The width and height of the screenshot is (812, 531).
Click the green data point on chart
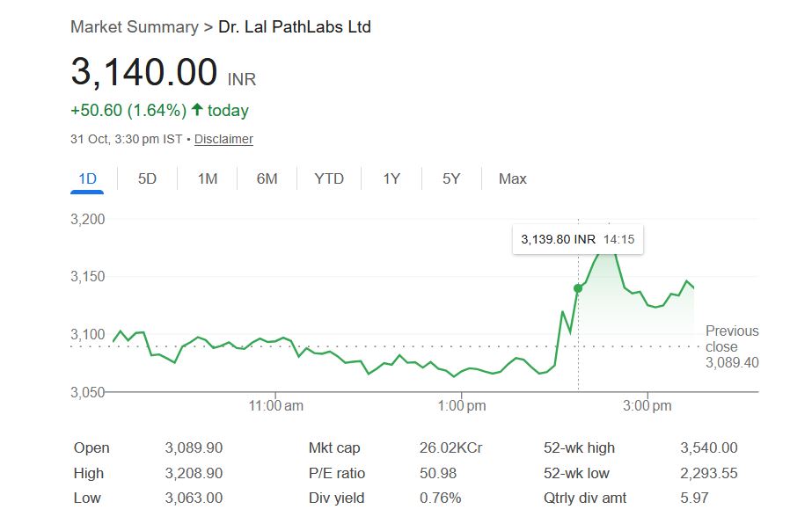click(578, 288)
